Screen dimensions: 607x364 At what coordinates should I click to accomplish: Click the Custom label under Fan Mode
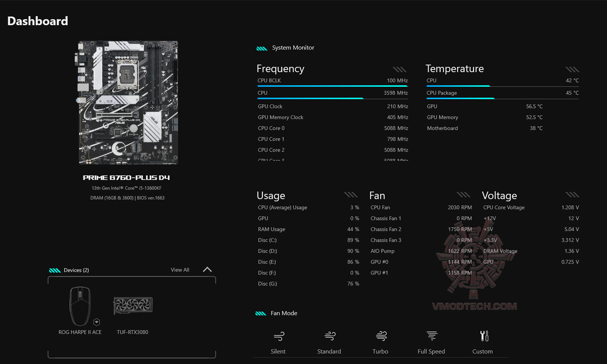coord(482,351)
